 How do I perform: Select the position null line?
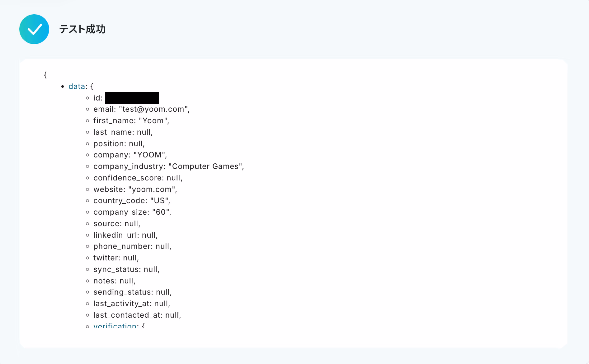tap(119, 144)
